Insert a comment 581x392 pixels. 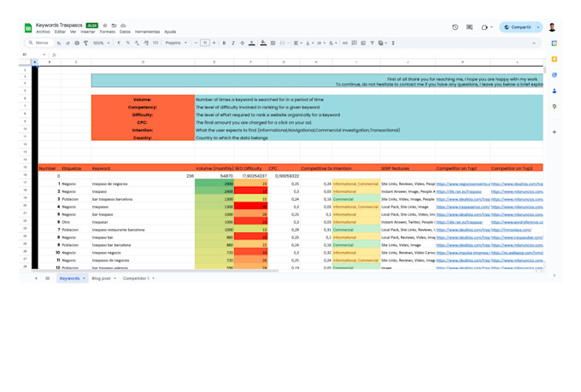(355, 43)
